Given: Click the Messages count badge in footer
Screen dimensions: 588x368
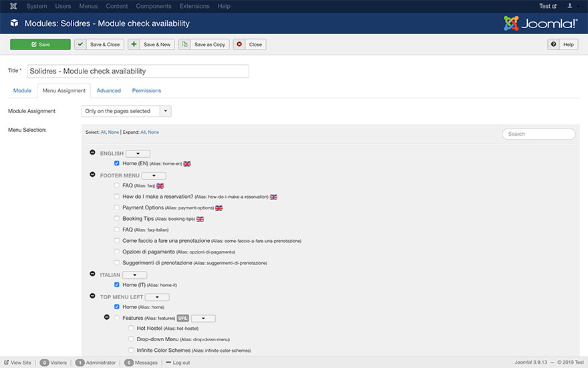Looking at the screenshot, I should (129, 363).
